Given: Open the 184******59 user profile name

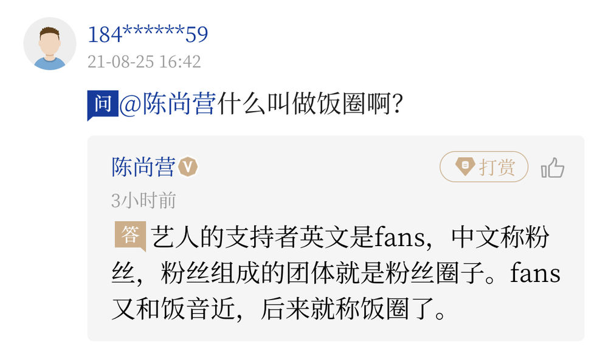Looking at the screenshot, I should click(x=148, y=35).
